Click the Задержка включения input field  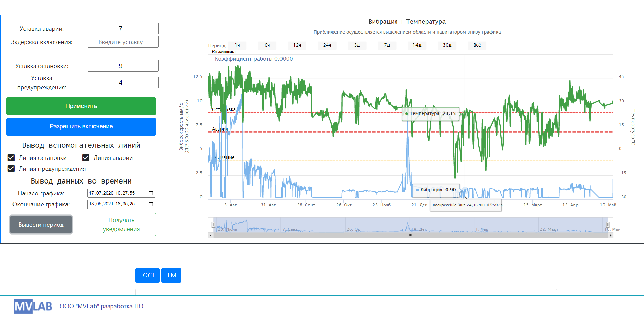coord(123,42)
